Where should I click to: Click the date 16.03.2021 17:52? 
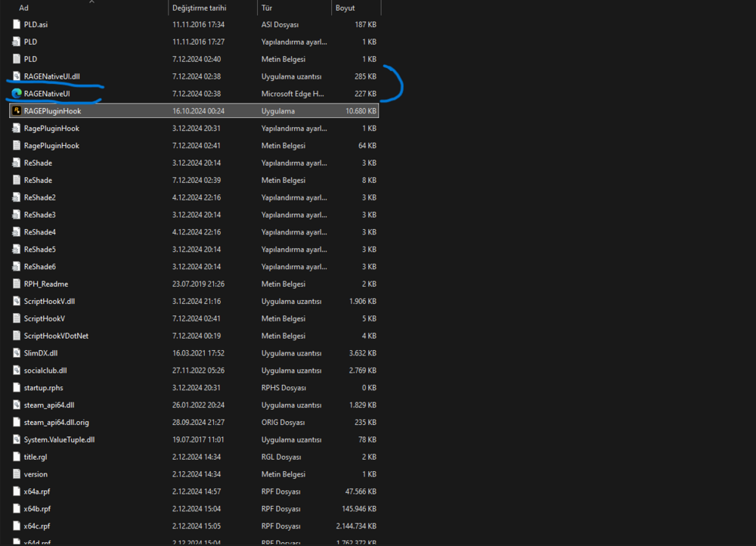coord(198,353)
